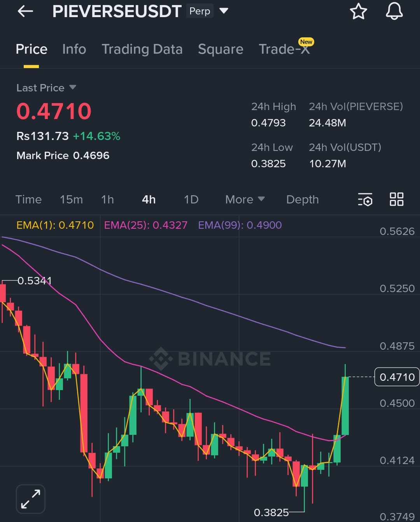Tap the EMA(99): 0.4900 indicator label
The height and width of the screenshot is (522, 420).
[x=240, y=225]
